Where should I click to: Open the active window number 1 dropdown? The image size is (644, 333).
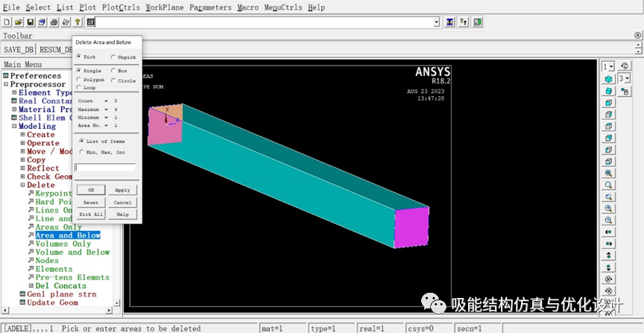click(x=611, y=66)
